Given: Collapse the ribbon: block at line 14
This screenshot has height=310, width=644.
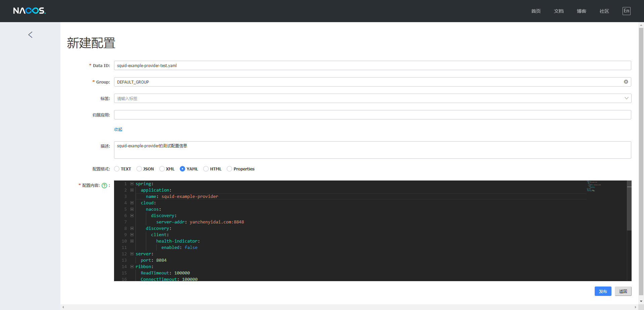Looking at the screenshot, I should click(132, 267).
